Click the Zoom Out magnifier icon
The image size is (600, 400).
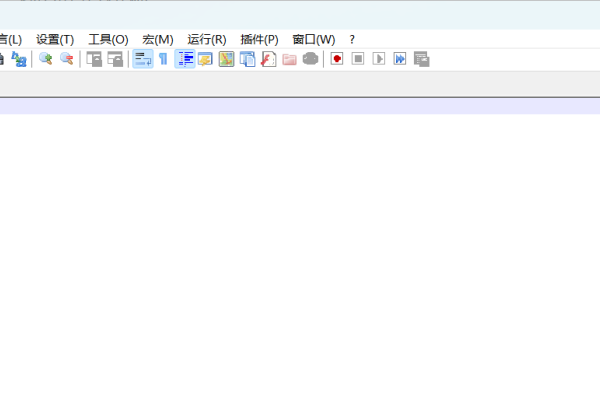(67, 59)
